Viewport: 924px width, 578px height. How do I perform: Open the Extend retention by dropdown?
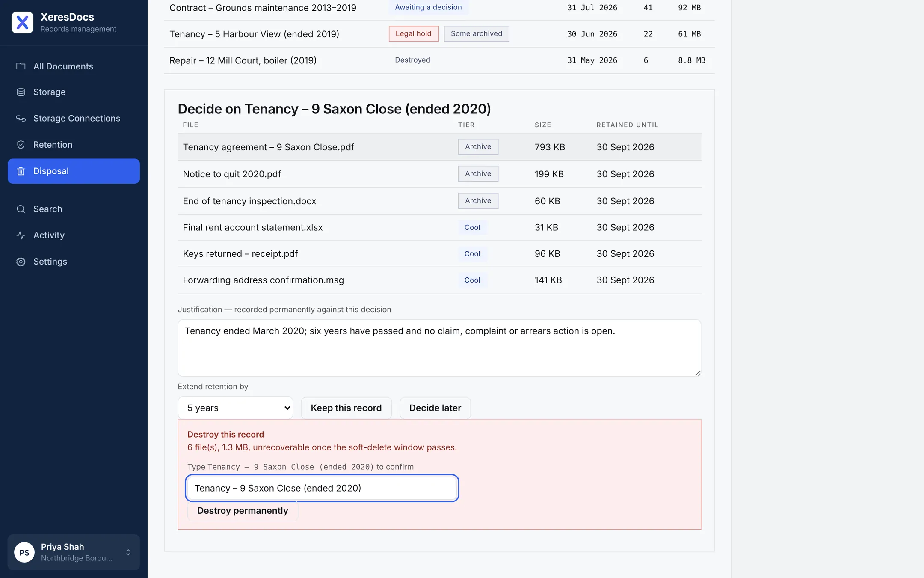coord(235,408)
